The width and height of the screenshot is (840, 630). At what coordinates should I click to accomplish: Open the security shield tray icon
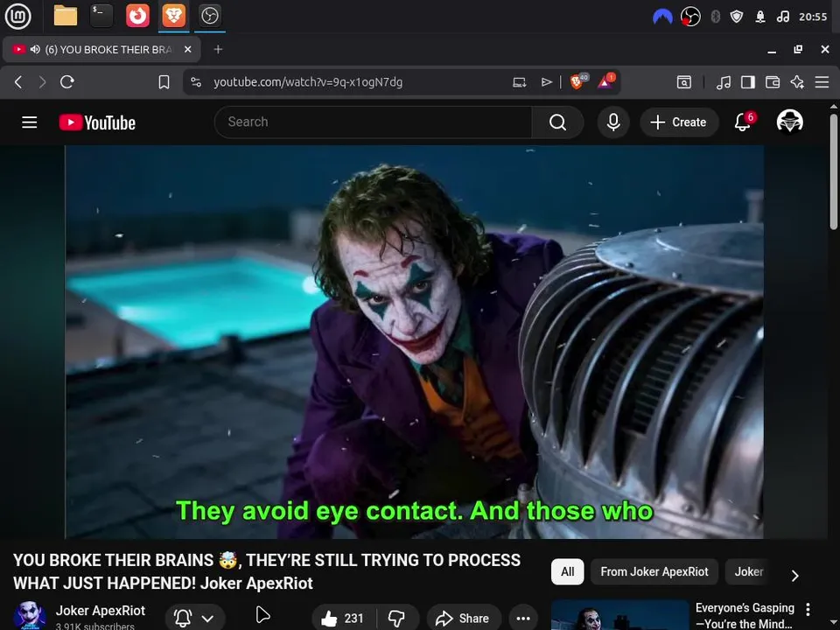737,17
